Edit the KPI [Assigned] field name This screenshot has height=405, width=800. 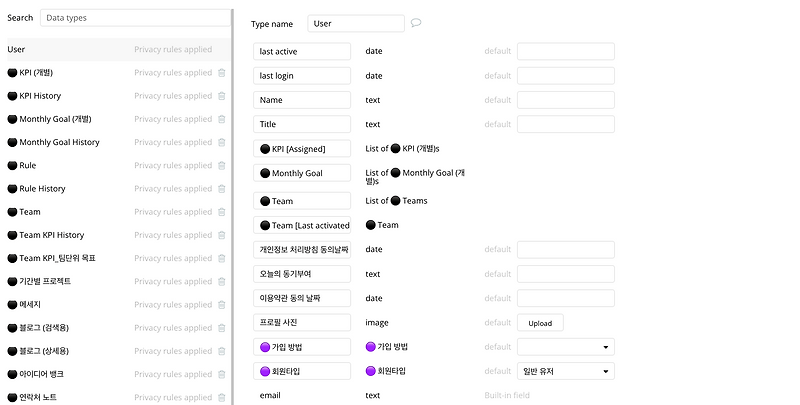[302, 149]
